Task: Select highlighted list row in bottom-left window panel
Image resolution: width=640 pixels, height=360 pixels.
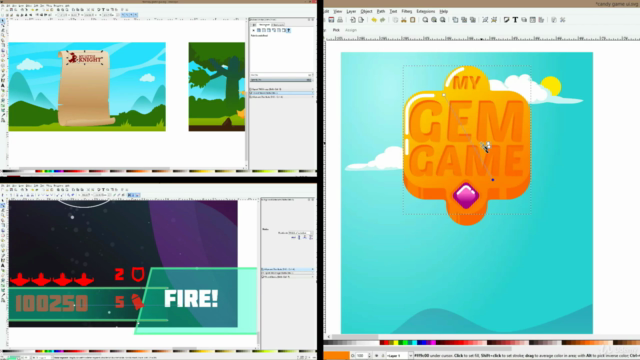Action: [287, 269]
